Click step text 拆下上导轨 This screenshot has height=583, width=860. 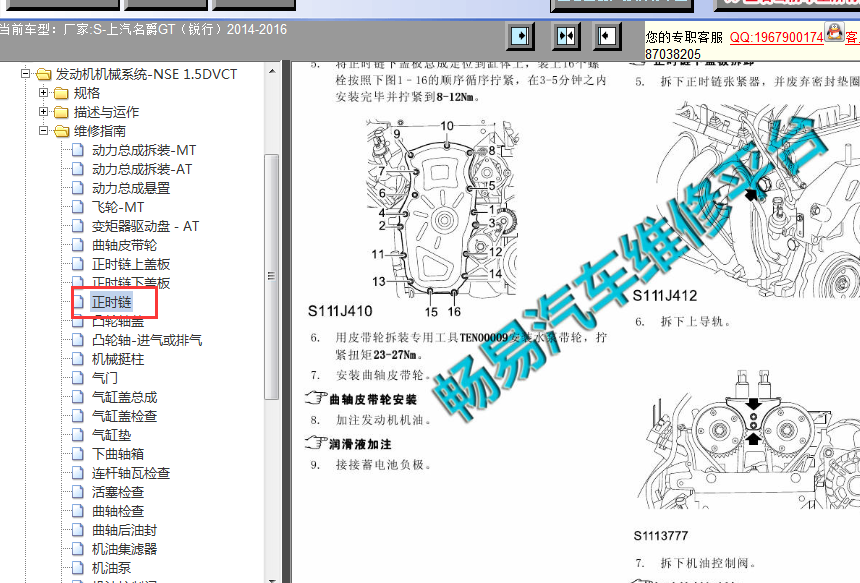[x=695, y=322]
